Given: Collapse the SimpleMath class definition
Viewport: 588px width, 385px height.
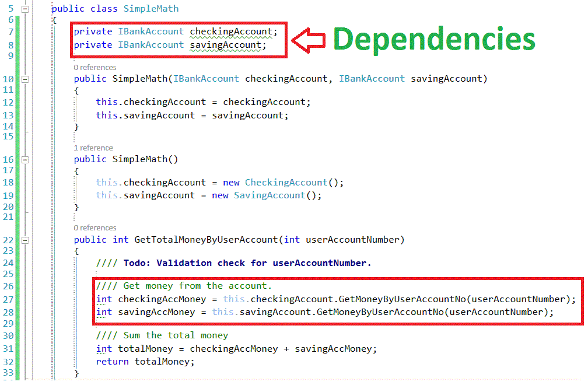Looking at the screenshot, I should pyautogui.click(x=24, y=8).
